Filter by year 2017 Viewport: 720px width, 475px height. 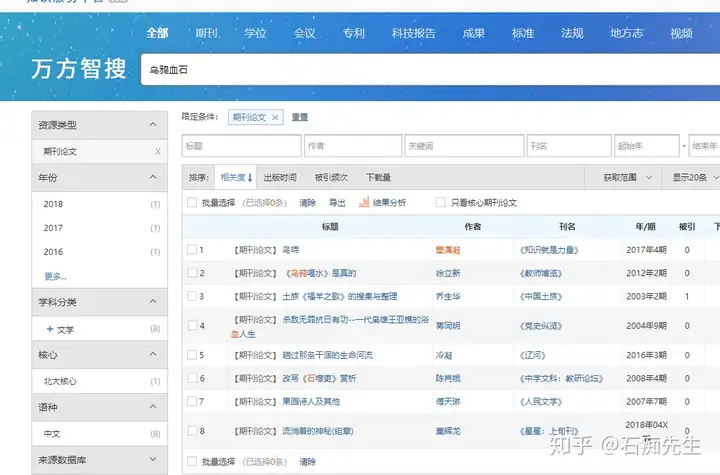(53, 228)
